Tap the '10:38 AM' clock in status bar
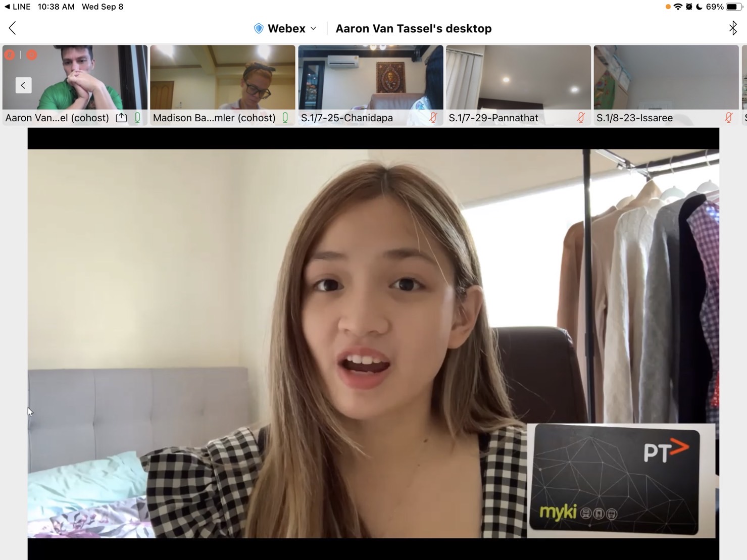This screenshot has width=747, height=560. point(56,7)
